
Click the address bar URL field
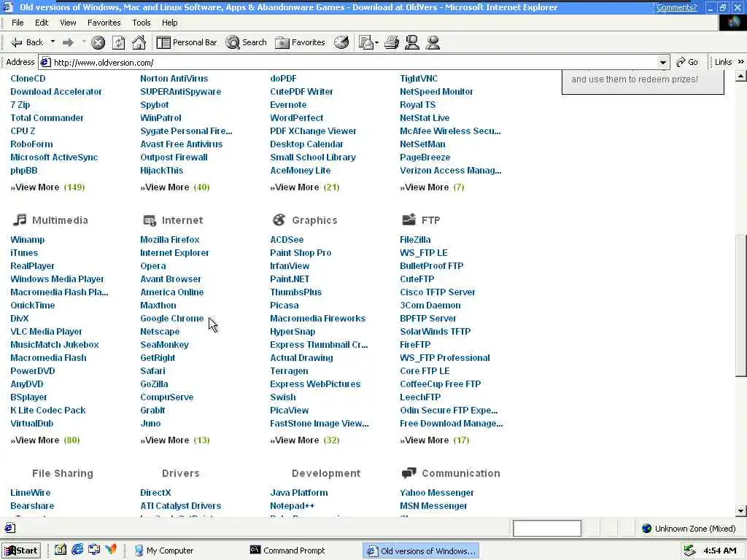[352, 63]
